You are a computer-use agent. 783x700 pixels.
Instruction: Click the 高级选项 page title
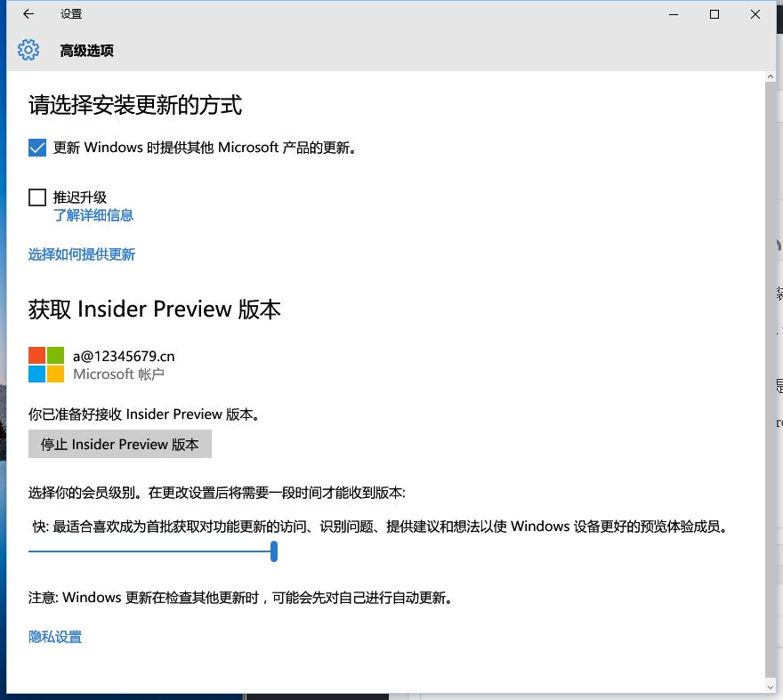[x=87, y=51]
